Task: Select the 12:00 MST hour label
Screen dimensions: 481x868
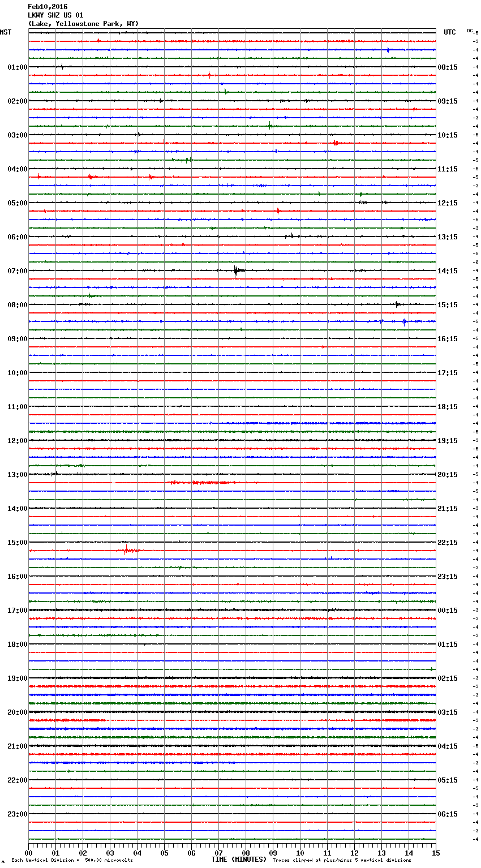Action: 18,441
